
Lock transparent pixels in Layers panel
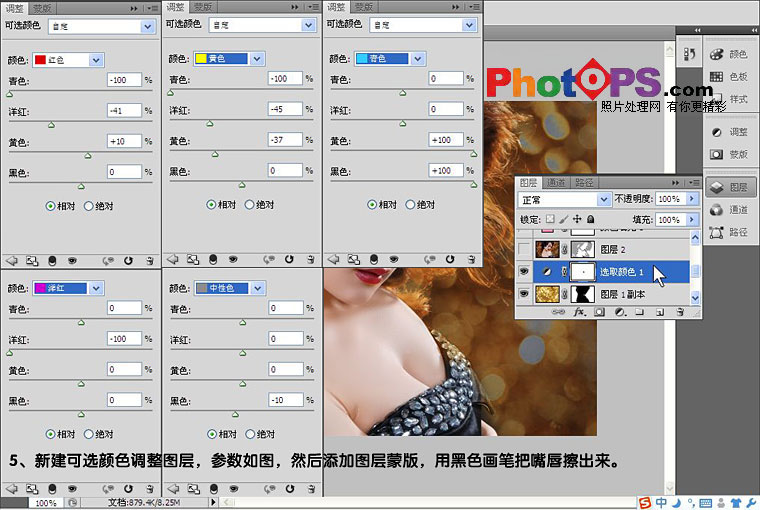pos(550,219)
